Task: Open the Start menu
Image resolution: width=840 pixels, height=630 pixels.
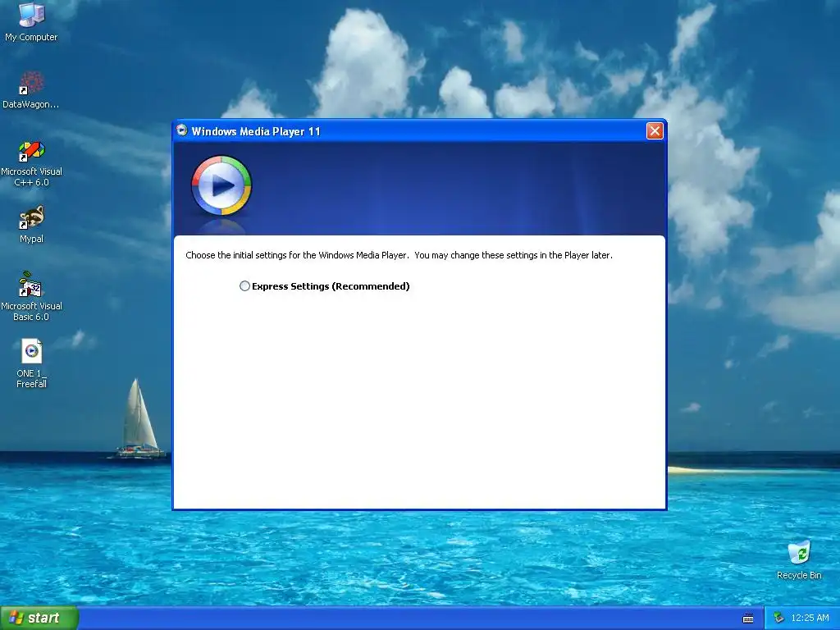Action: pyautogui.click(x=39, y=618)
